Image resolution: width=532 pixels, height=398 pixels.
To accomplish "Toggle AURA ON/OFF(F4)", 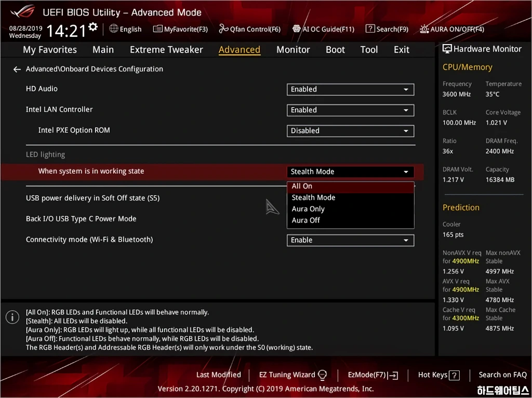I will pyautogui.click(x=452, y=29).
